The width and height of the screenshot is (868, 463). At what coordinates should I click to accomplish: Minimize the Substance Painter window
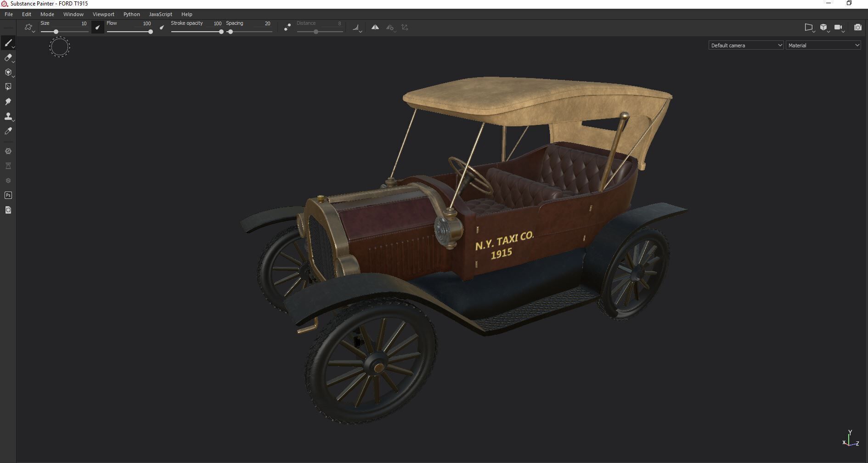click(x=829, y=3)
